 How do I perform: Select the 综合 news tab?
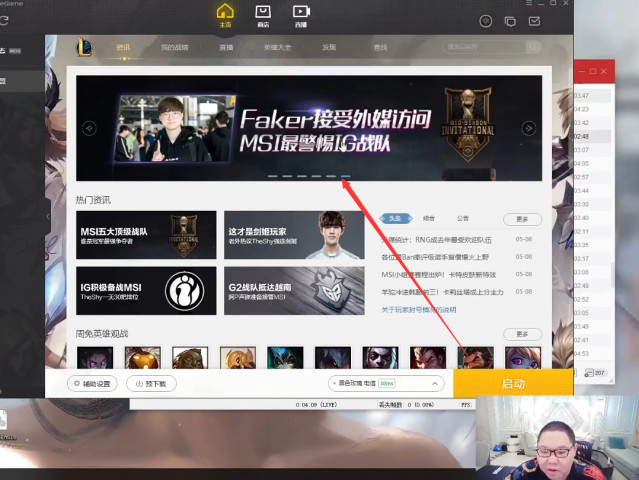429,218
